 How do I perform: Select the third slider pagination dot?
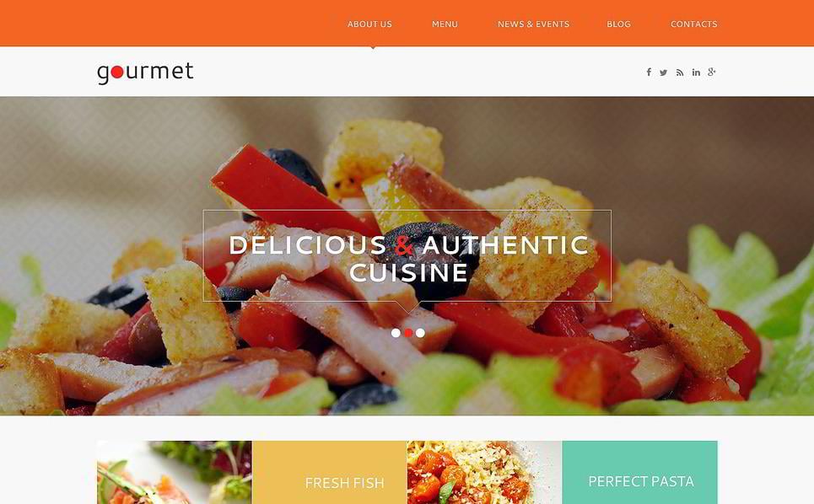click(x=420, y=333)
